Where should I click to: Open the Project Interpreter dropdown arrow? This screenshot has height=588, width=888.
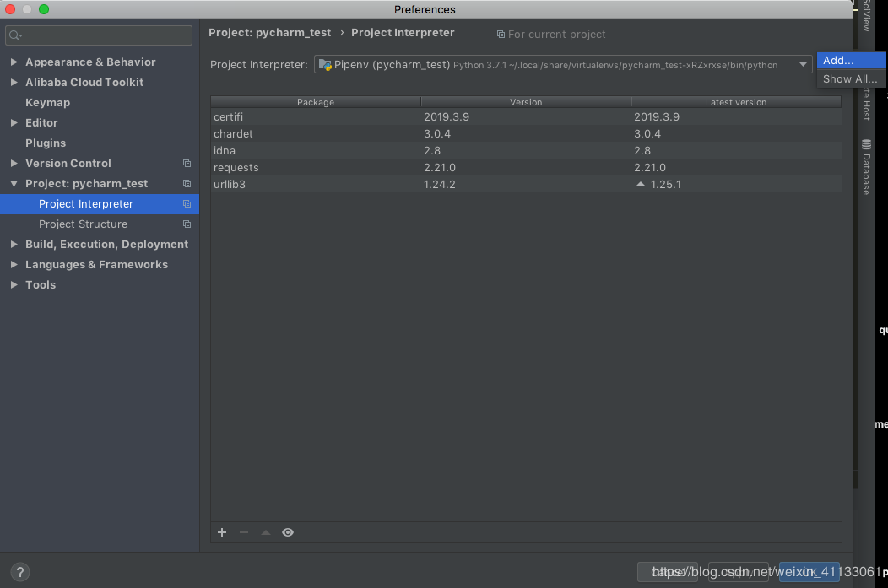pos(803,65)
